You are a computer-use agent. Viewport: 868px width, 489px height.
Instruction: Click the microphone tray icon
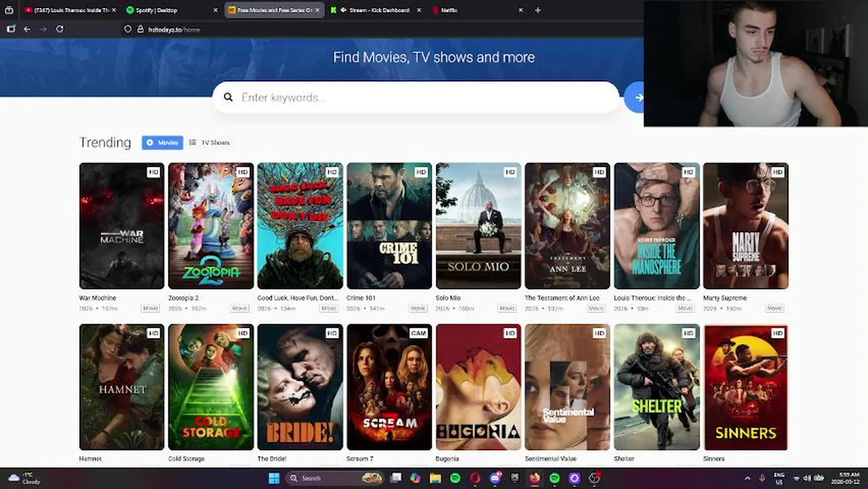(x=762, y=479)
